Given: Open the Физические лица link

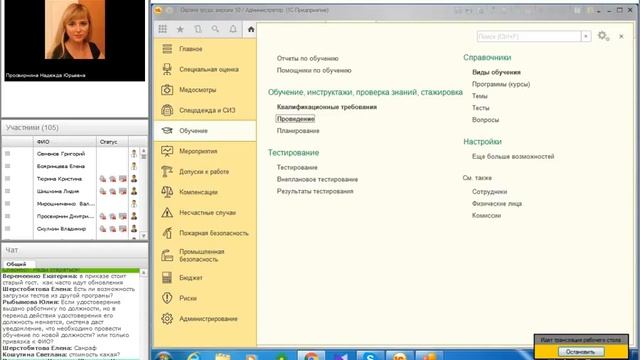Looking at the screenshot, I should [x=497, y=203].
